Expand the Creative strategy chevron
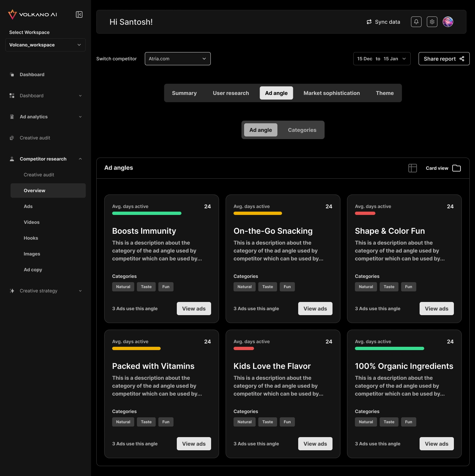 (x=80, y=291)
